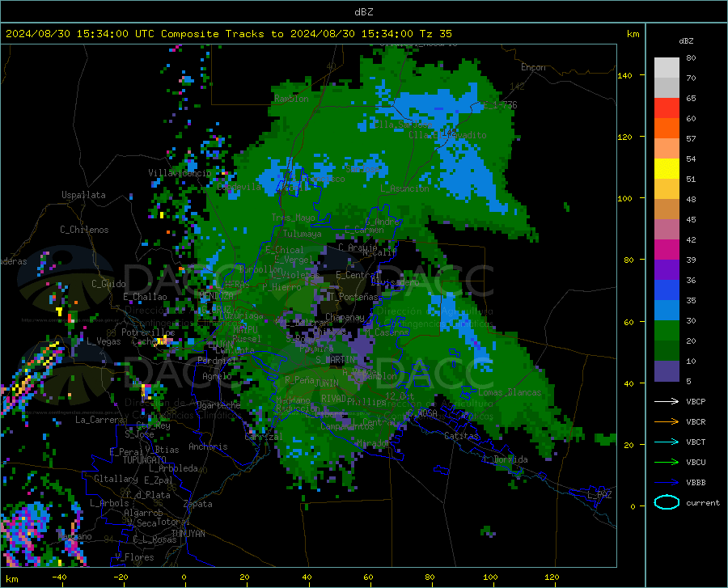
Task: Click the '2024/08/30 15:34:00 UTC Composite' header text
Action: [112, 34]
